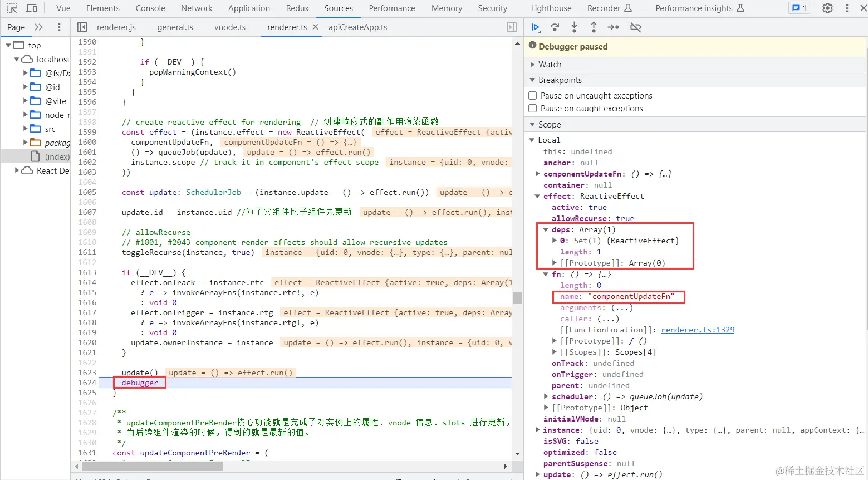Activate the inspect element picker icon
The width and height of the screenshot is (868, 480).
12,8
